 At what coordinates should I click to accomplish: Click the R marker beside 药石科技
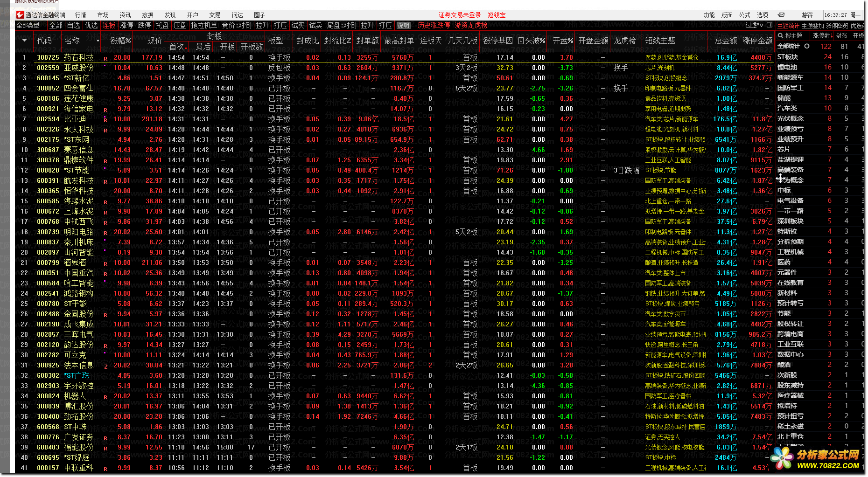(105, 59)
